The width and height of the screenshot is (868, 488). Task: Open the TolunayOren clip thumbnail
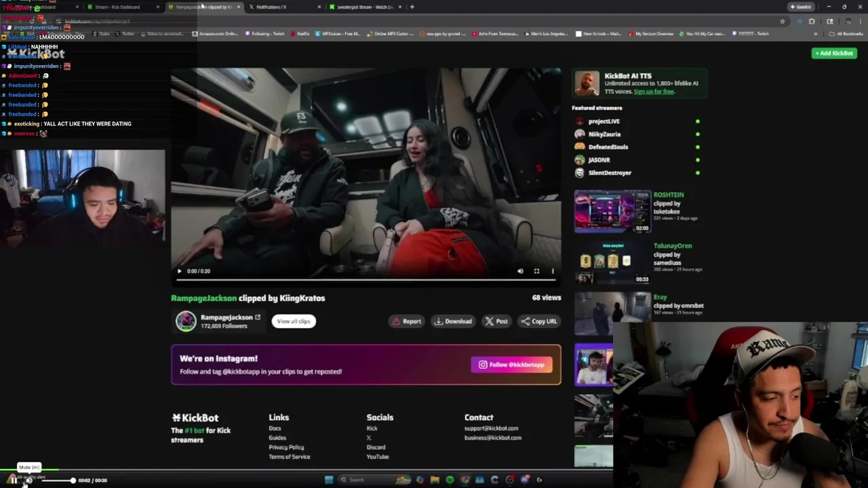612,262
